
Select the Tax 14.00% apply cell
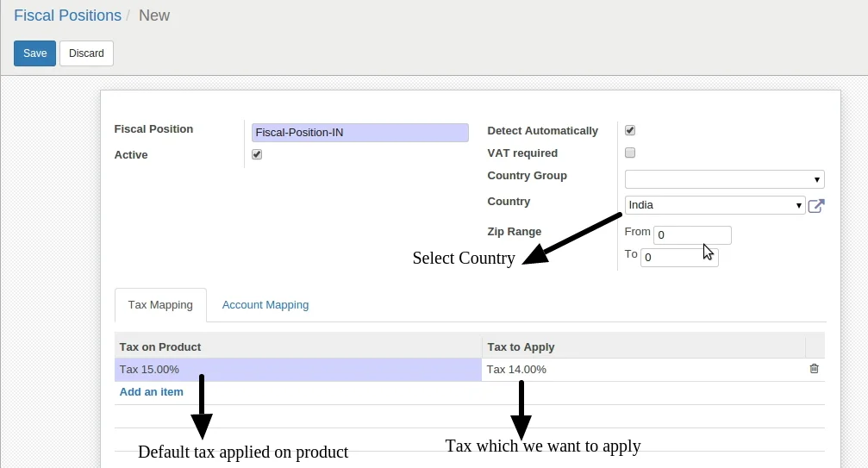click(x=642, y=370)
